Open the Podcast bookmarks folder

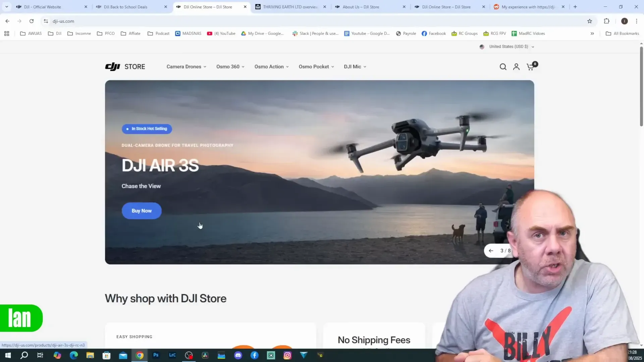[158, 34]
